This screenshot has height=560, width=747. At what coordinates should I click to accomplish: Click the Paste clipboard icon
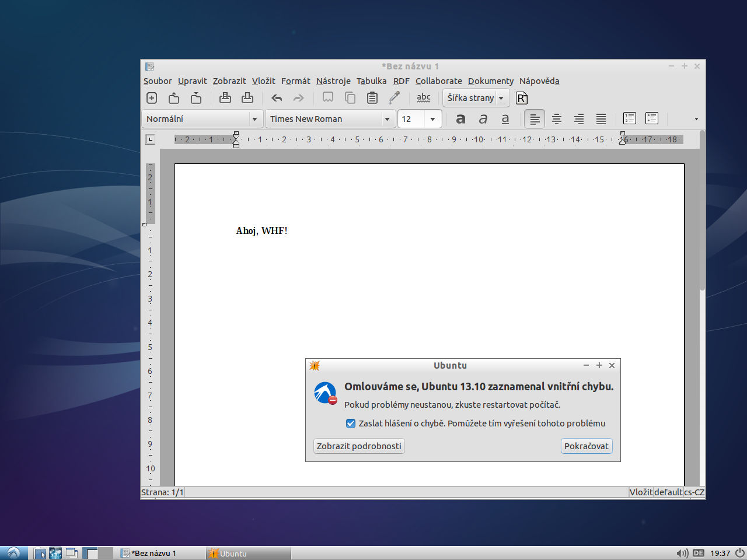[372, 98]
